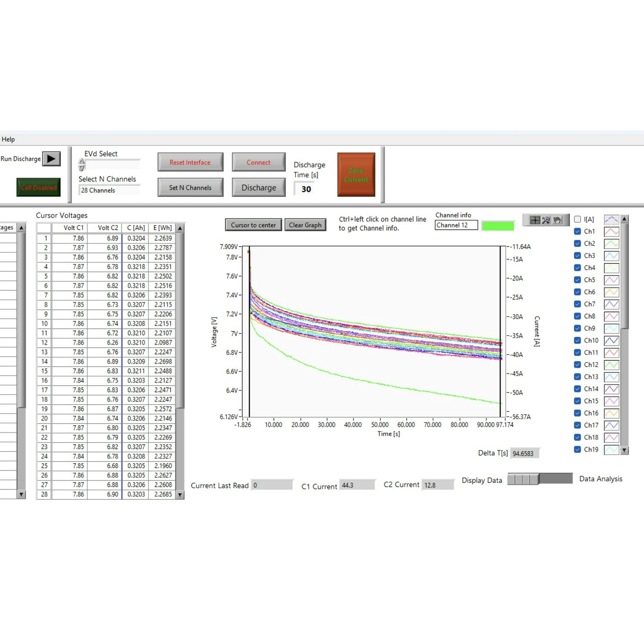This screenshot has height=644, width=644.
Task: Click the C2 Current value 12.8
Action: (x=437, y=485)
